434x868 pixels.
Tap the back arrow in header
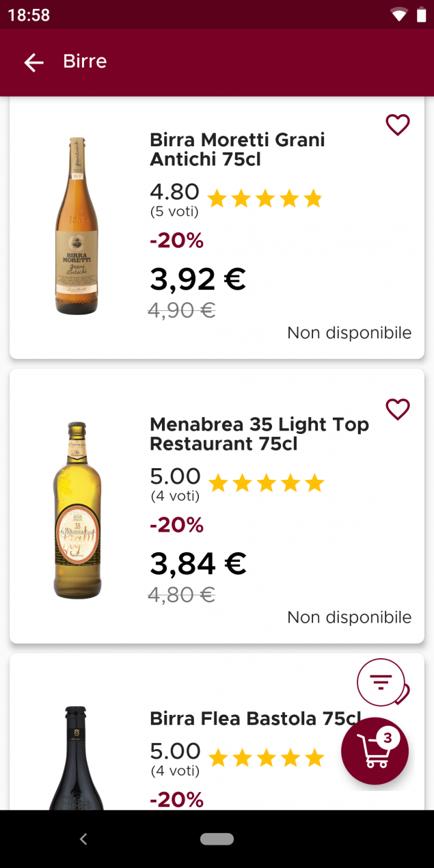pos(33,62)
